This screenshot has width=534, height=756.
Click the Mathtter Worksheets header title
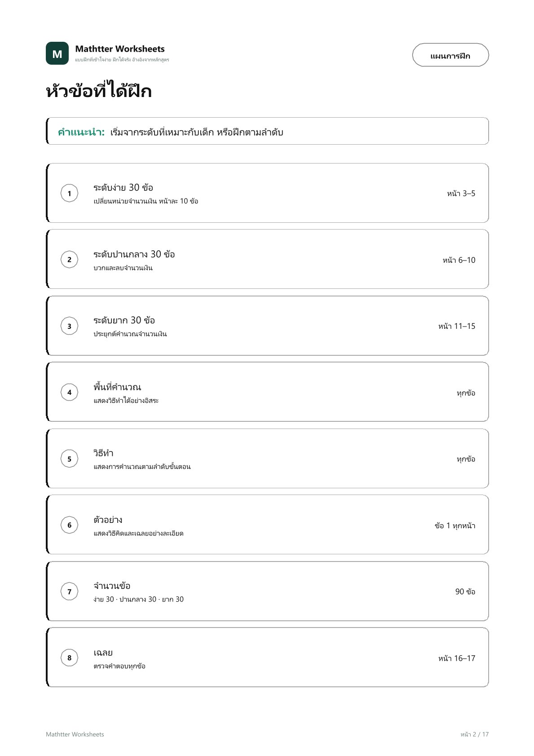(120, 49)
